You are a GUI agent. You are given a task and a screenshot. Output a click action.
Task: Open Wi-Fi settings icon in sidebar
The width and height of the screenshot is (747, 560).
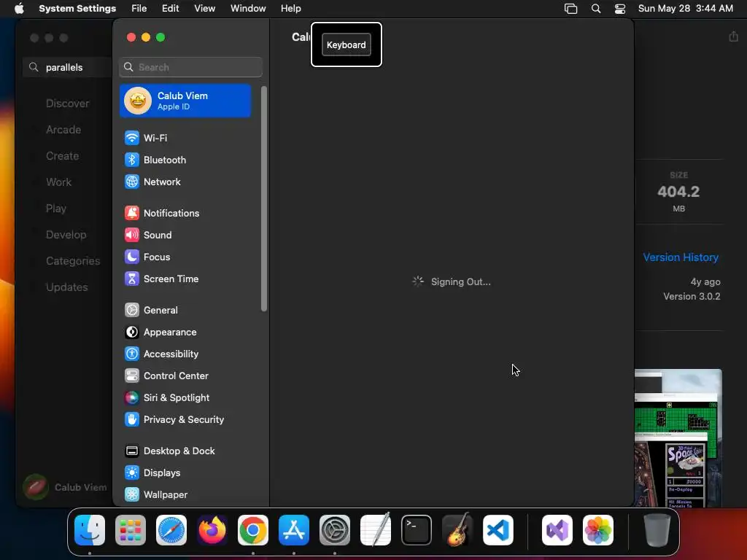[x=132, y=138]
